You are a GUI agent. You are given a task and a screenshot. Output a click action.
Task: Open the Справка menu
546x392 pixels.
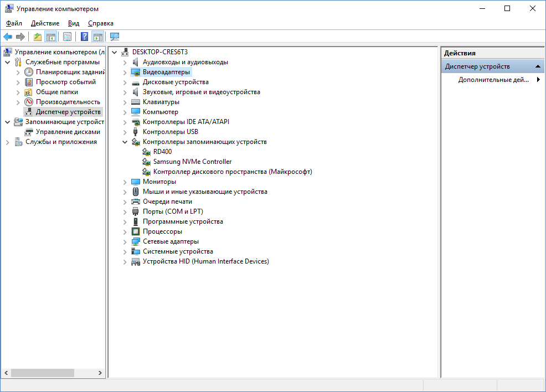point(101,23)
